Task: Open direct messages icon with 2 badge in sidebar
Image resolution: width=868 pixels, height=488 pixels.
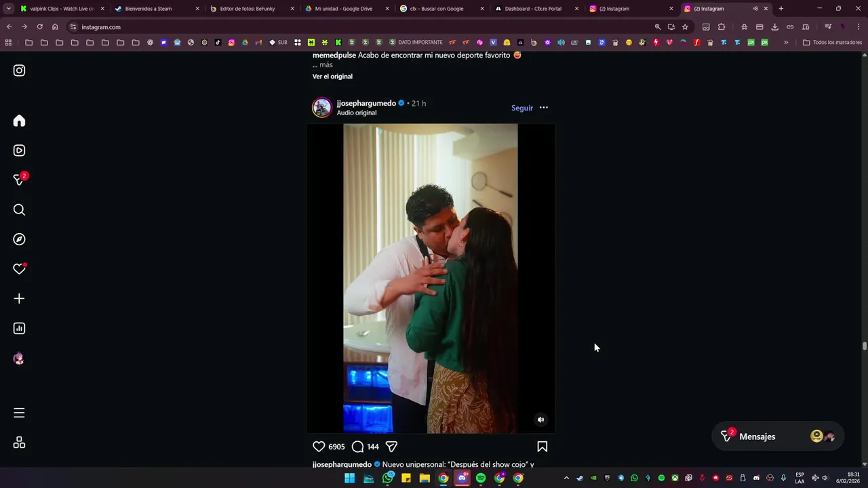Action: tap(20, 180)
